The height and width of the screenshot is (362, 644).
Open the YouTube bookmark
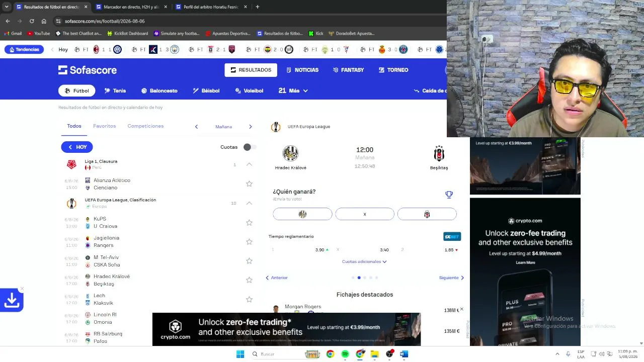click(39, 34)
